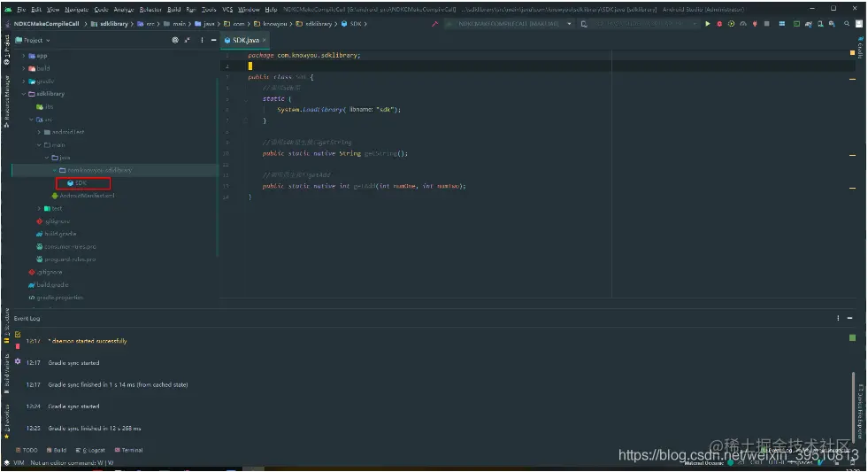
Task: Hide the Project panel with minus icon
Action: point(213,40)
